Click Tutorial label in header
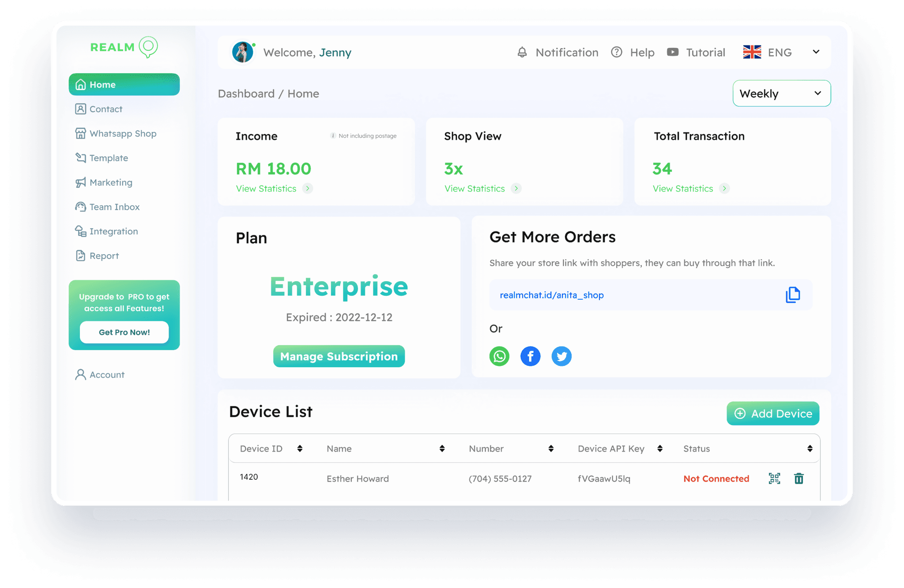The width and height of the screenshot is (904, 588). point(705,52)
